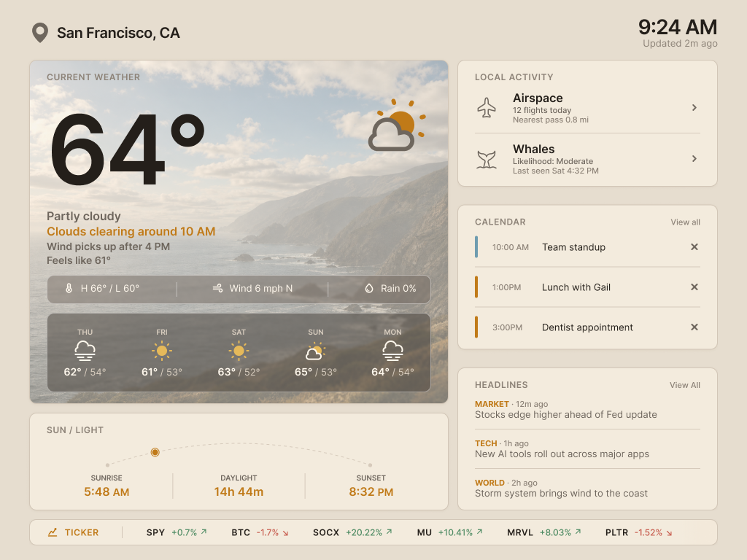Click the Wind picks up after 4 PM text
Viewport: 747px width, 560px height.
[x=108, y=246]
